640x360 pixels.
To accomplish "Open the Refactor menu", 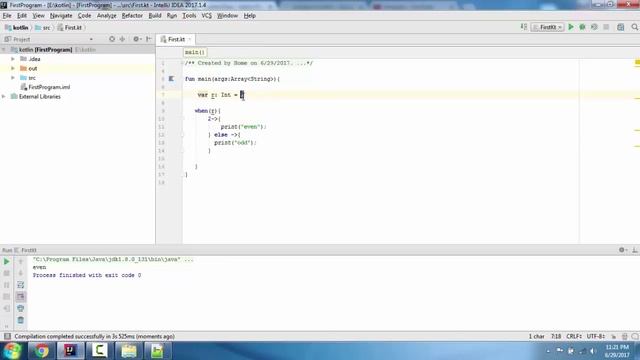I will (x=132, y=16).
